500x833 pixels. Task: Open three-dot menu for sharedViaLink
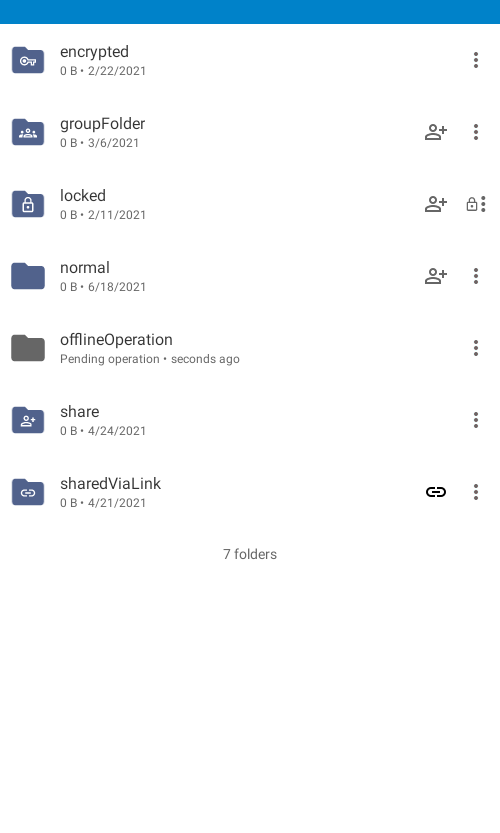(476, 492)
